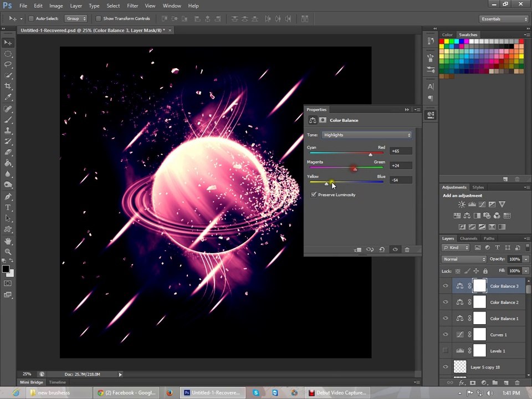The height and width of the screenshot is (399, 532).
Task: Select the Lasso tool
Action: (8, 64)
